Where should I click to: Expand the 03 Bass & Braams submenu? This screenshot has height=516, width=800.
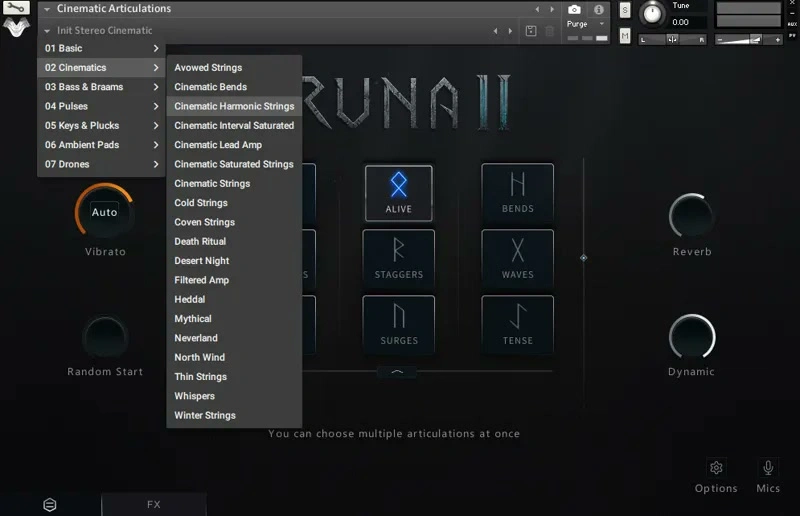click(101, 87)
